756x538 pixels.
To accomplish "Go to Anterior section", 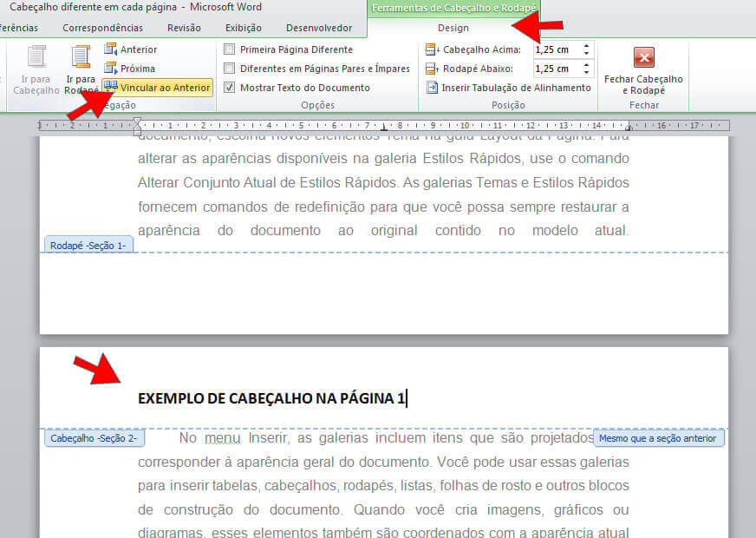I will (131, 49).
